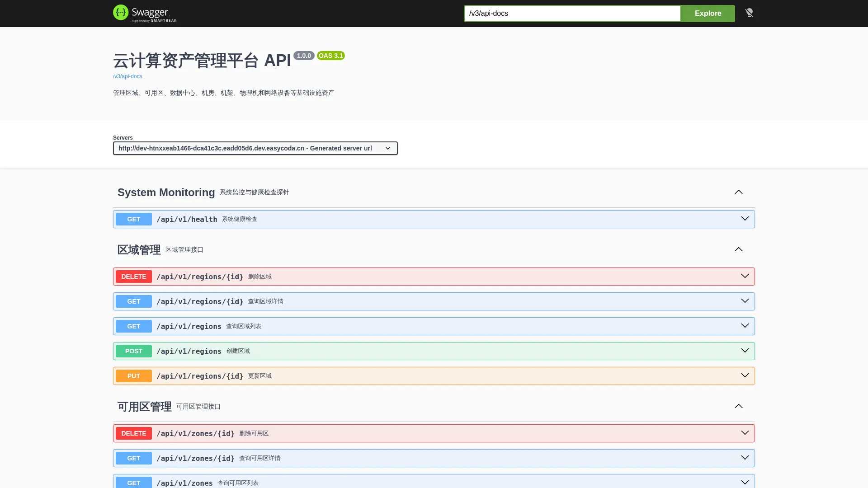Open the Servers dropdown
The width and height of the screenshot is (868, 488).
click(x=255, y=148)
